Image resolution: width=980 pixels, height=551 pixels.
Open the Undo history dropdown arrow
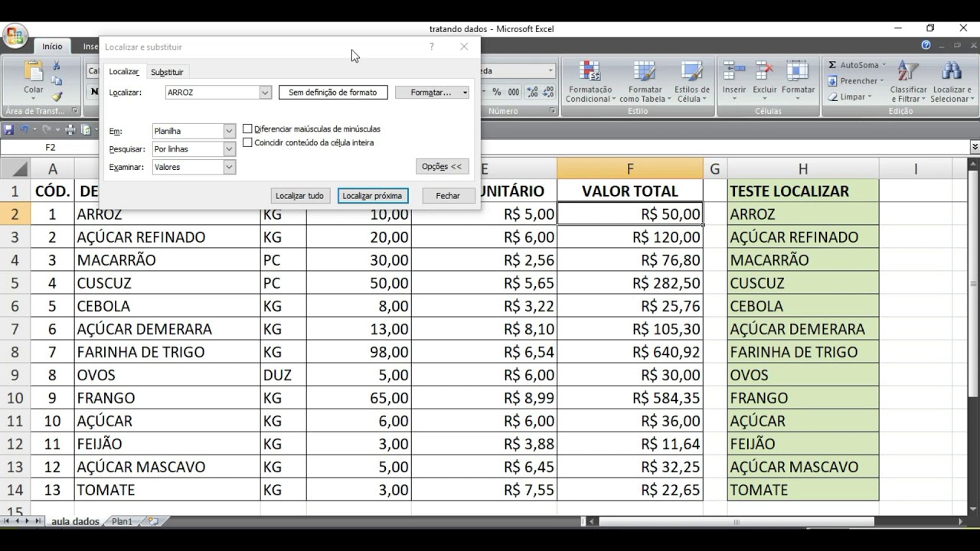point(34,129)
